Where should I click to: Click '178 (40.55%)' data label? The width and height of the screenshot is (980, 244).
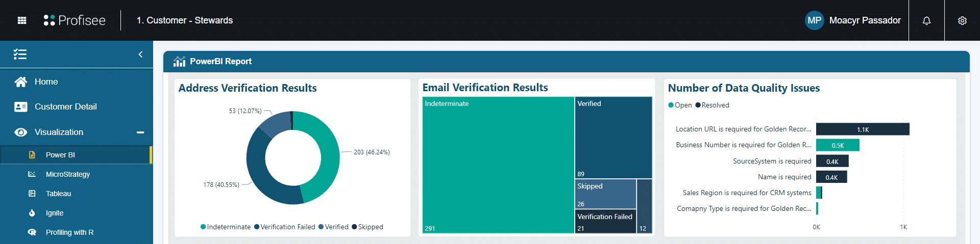[221, 185]
